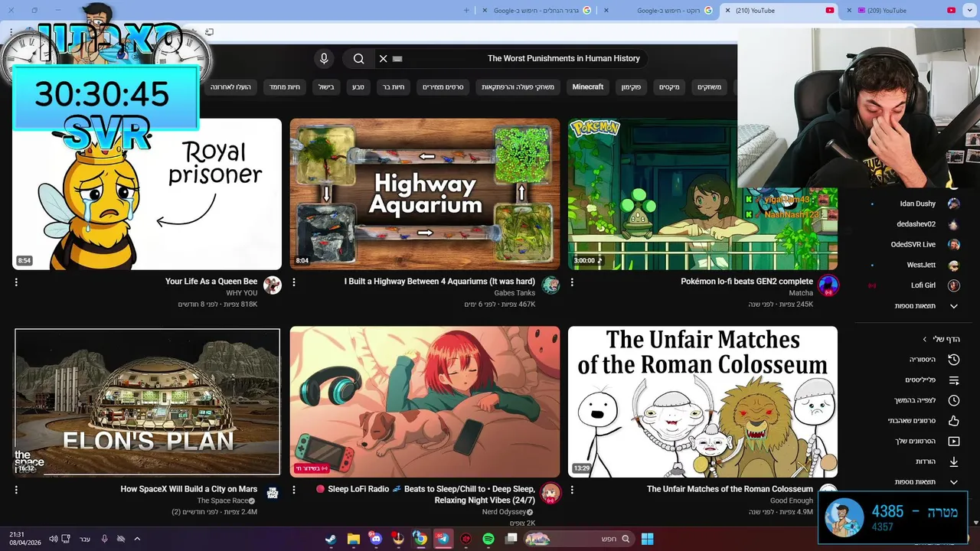Open the WHY YOU channel avatar
The width and height of the screenshot is (980, 551).
272,285
